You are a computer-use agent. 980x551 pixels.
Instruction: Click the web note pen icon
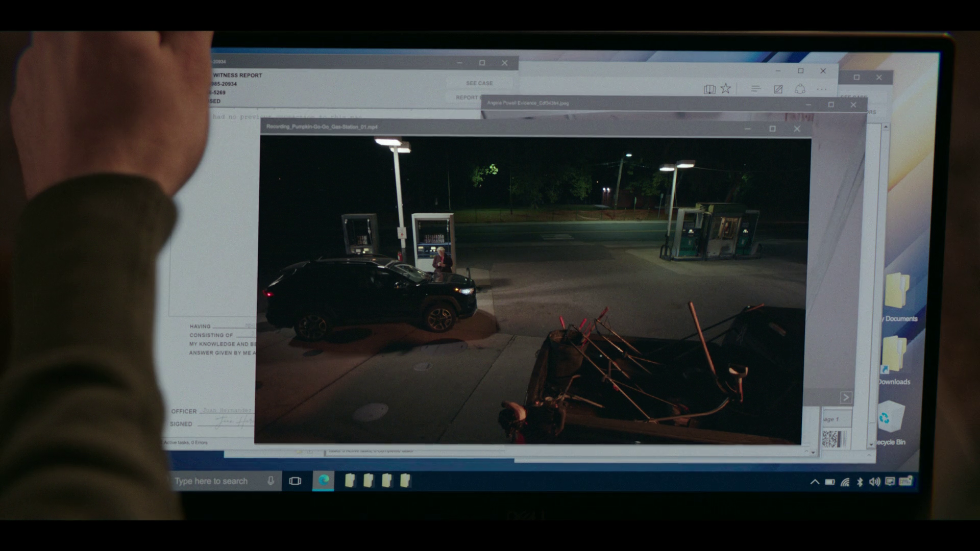click(x=778, y=89)
